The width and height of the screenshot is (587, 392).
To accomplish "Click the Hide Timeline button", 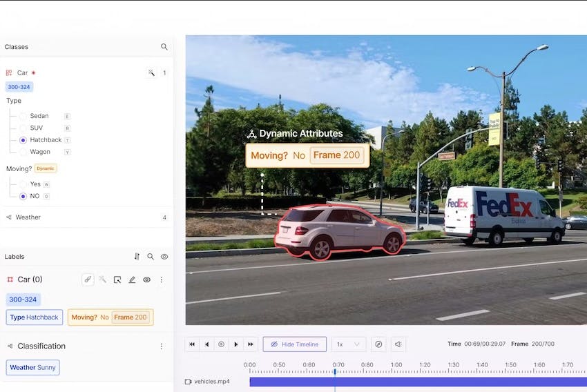I will (294, 344).
